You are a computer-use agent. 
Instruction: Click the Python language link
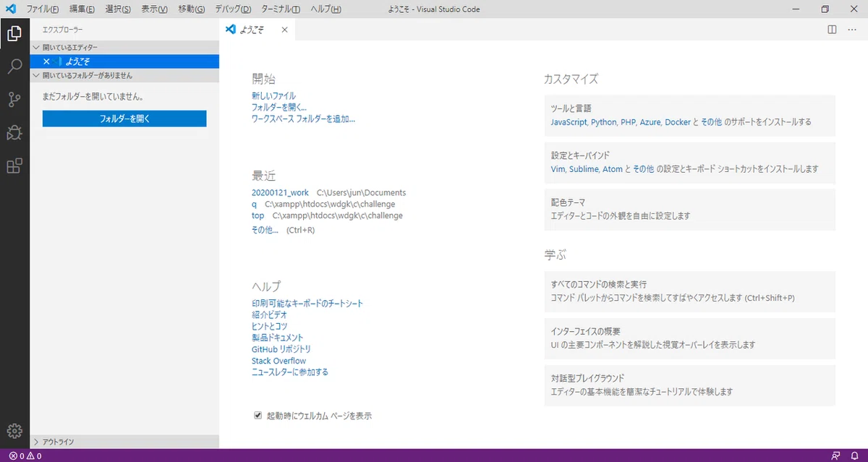pyautogui.click(x=604, y=122)
